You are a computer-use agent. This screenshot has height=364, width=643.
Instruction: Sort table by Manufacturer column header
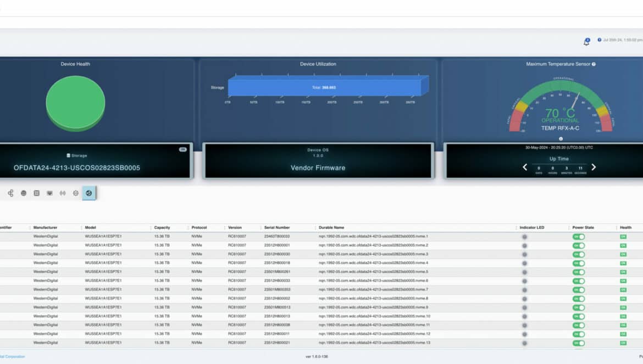45,228
